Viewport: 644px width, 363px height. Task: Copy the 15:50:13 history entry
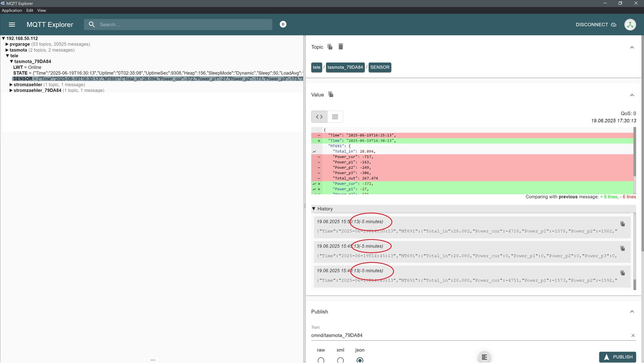[623, 224]
